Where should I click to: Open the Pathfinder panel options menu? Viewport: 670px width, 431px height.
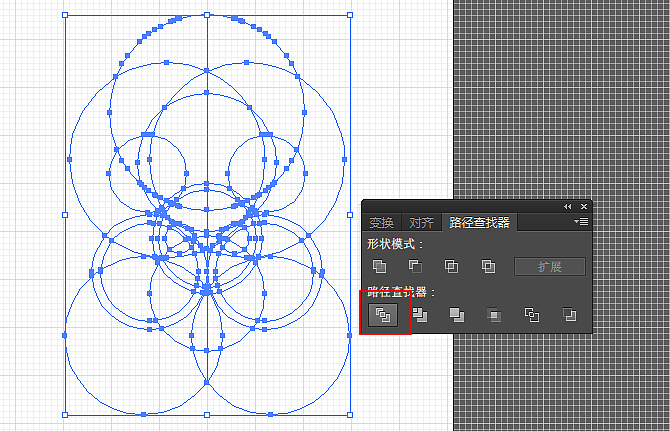tap(581, 222)
